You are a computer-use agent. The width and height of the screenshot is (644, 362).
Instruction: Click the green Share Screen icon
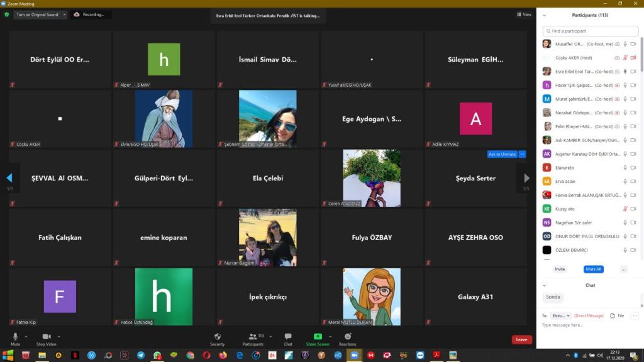[x=318, y=337]
